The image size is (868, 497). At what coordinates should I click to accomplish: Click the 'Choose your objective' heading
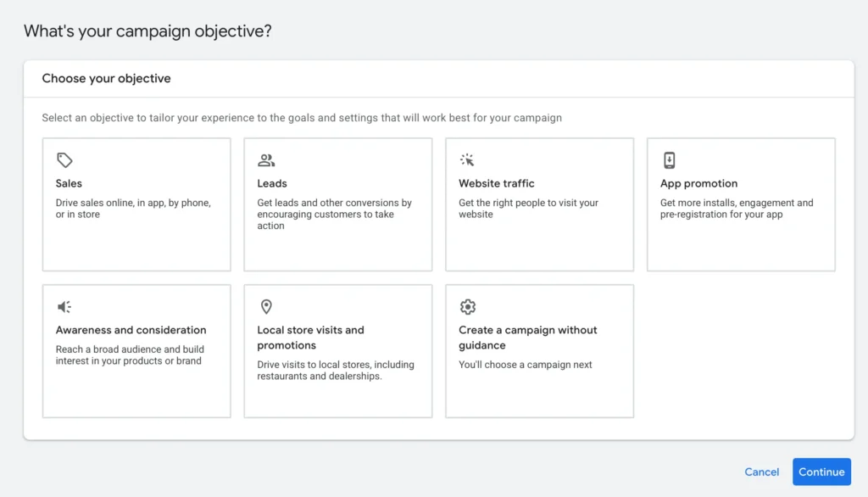pyautogui.click(x=106, y=79)
